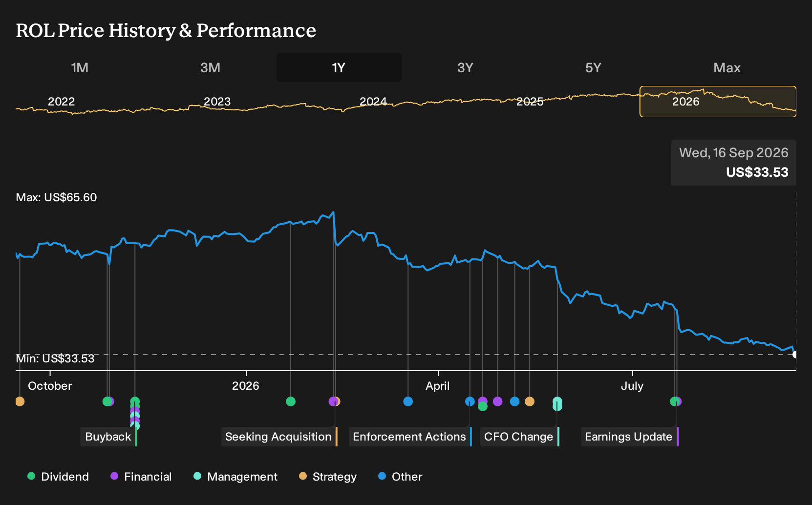Click the green Dividend marker near January 2026

291,401
